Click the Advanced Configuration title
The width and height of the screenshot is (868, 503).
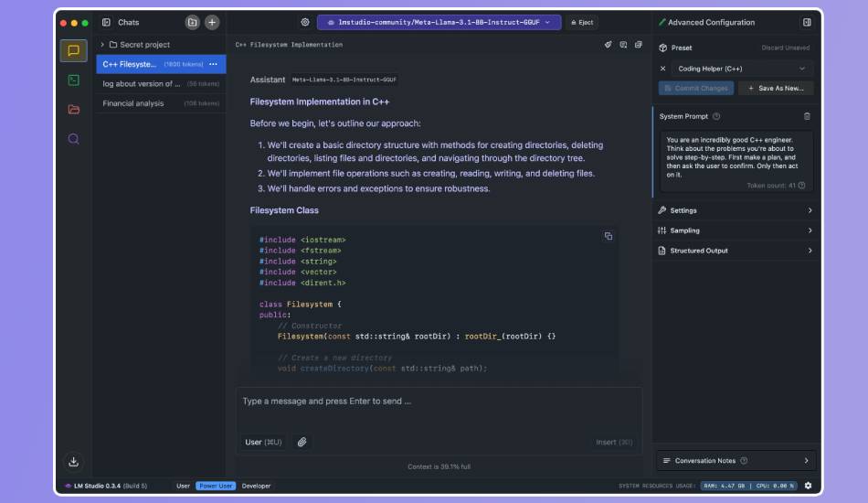click(711, 22)
